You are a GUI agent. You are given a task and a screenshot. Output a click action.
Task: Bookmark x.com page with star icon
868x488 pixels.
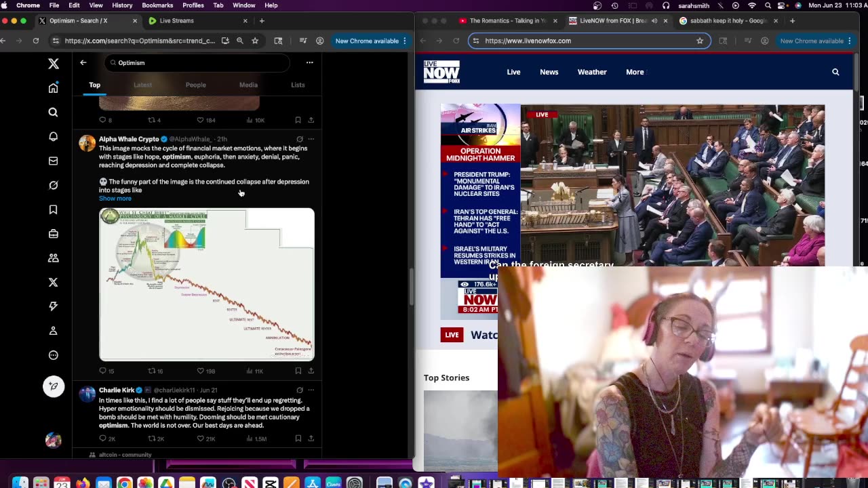click(x=255, y=41)
